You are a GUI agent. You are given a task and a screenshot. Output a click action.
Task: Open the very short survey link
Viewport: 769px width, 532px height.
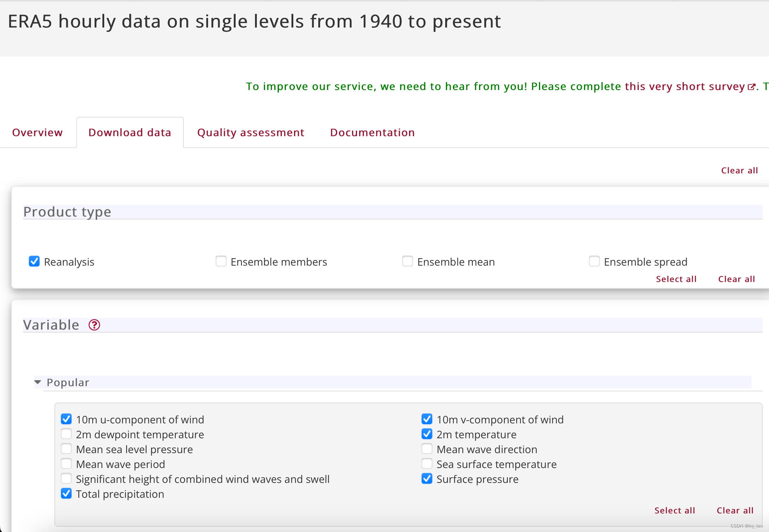(x=685, y=86)
